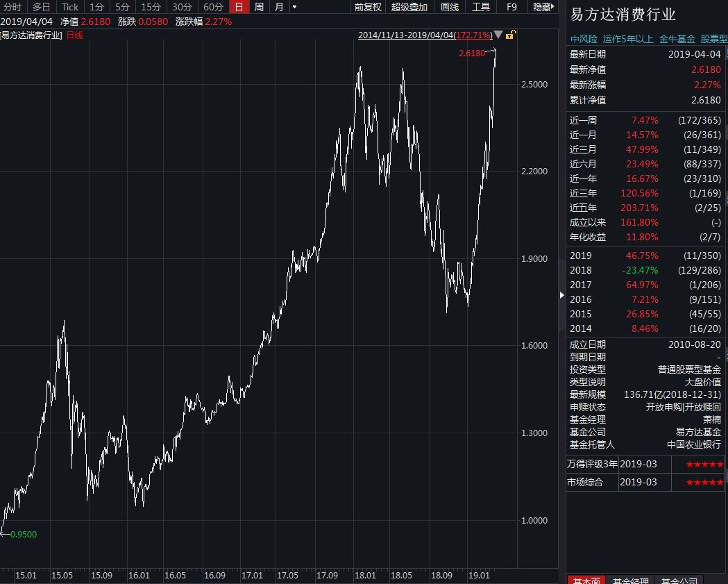Open the 工具 tools menu
This screenshot has width=728, height=584.
pos(480,7)
